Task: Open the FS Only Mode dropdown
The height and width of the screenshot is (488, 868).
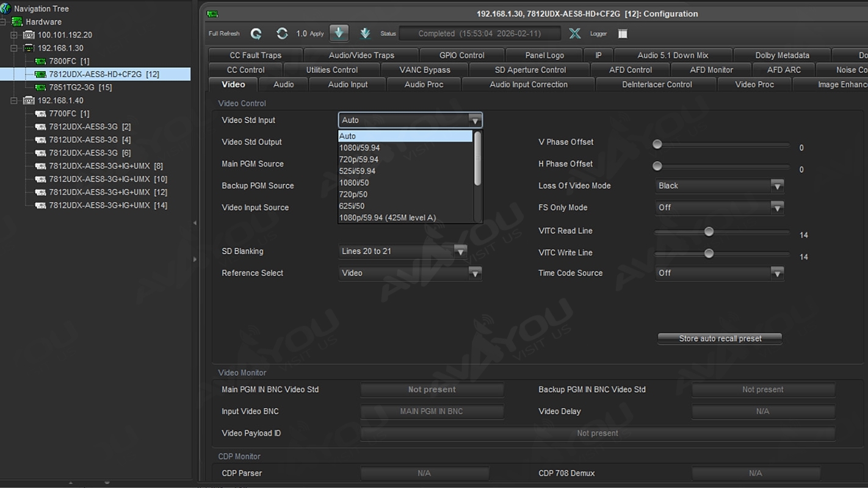Action: pos(776,207)
